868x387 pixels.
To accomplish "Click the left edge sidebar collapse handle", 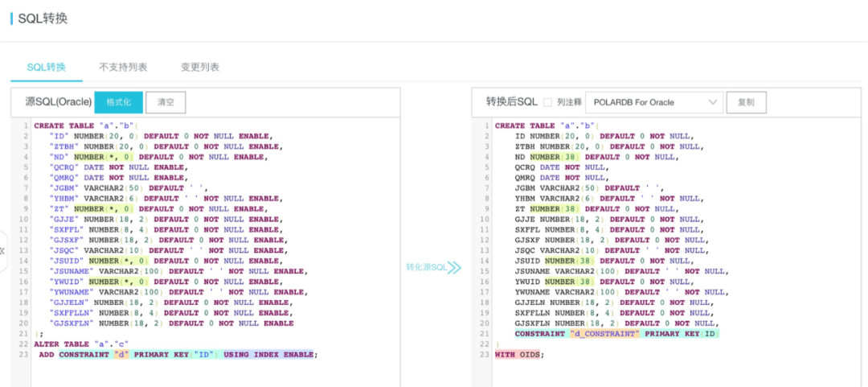I will click(3, 250).
